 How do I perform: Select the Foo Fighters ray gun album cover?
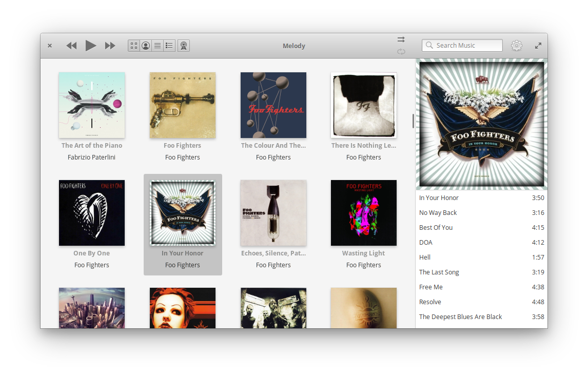pyautogui.click(x=183, y=105)
